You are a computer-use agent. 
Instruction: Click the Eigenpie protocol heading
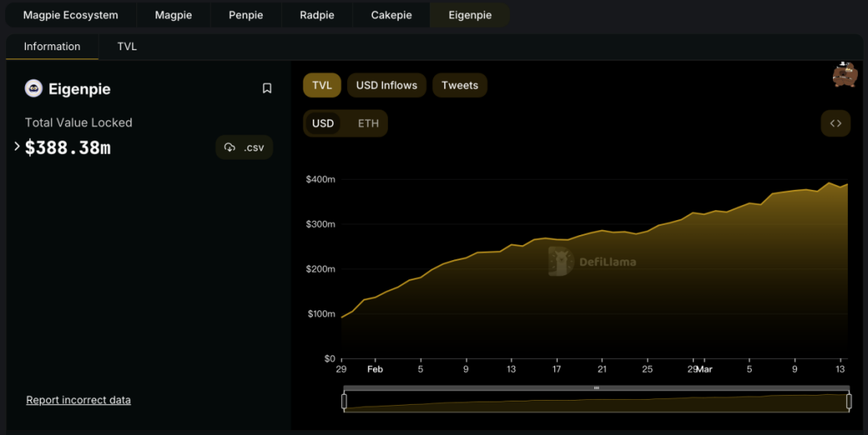point(79,90)
